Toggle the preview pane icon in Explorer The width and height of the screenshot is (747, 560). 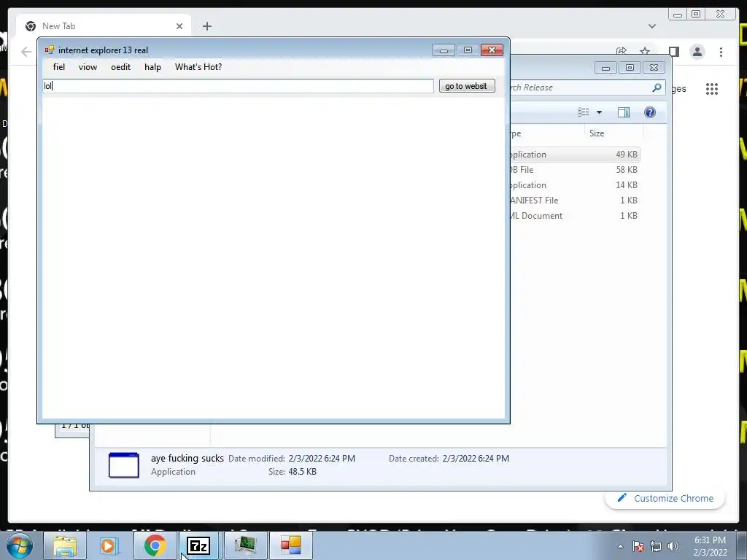click(623, 112)
